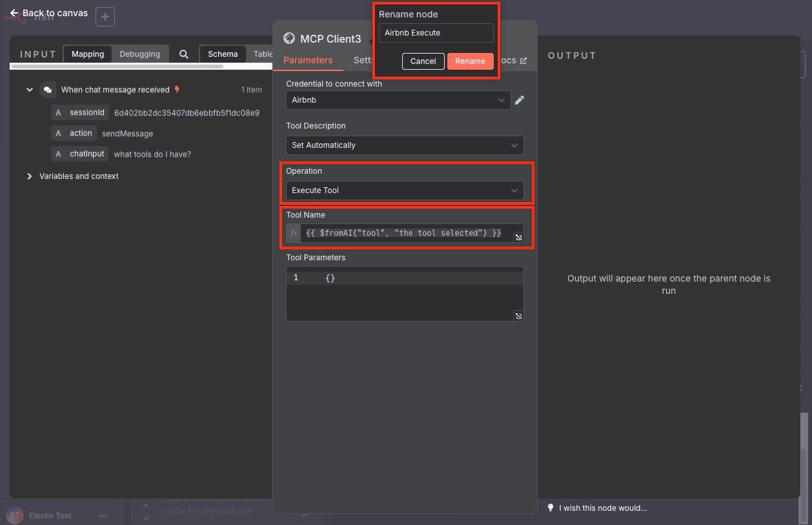The width and height of the screenshot is (812, 525).
Task: Click the 'I wish this node would...' link
Action: [603, 508]
